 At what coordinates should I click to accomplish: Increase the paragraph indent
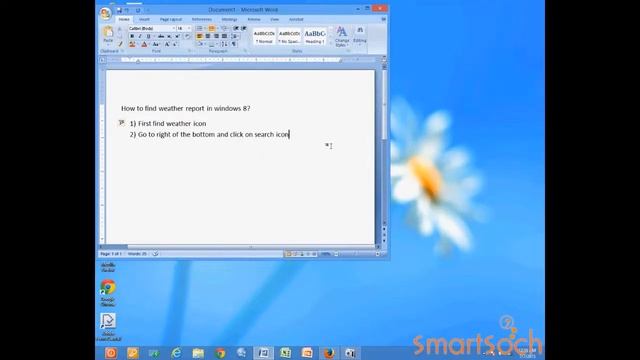[244, 28]
